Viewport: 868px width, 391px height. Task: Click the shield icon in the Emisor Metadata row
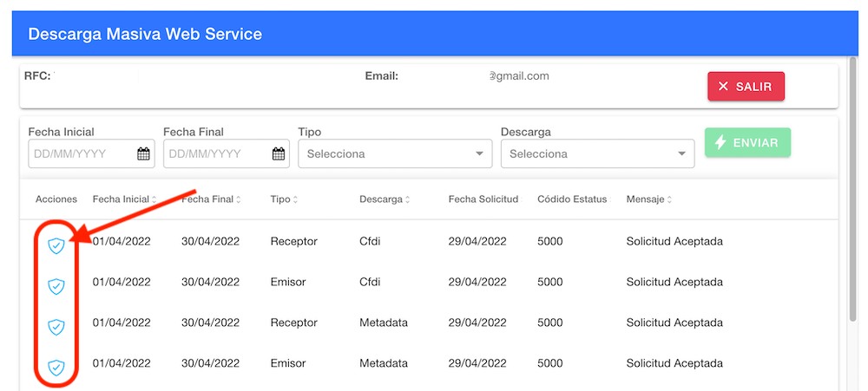pyautogui.click(x=56, y=368)
